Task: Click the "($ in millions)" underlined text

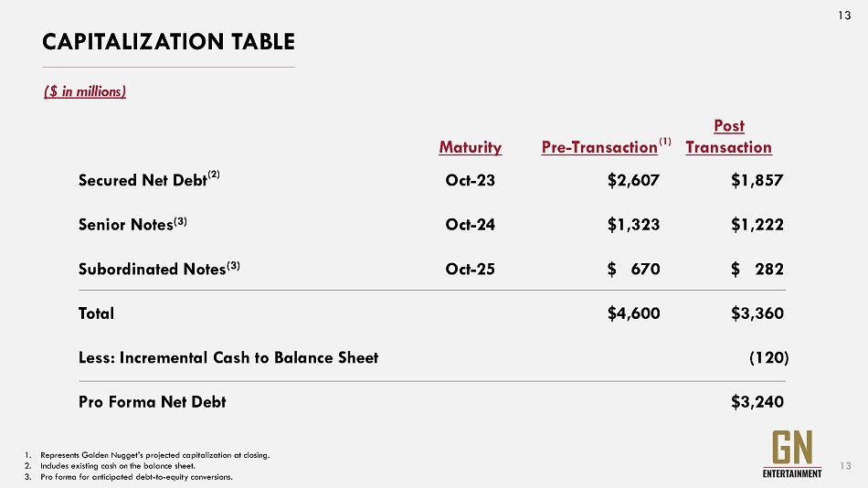Action: pyautogui.click(x=85, y=91)
